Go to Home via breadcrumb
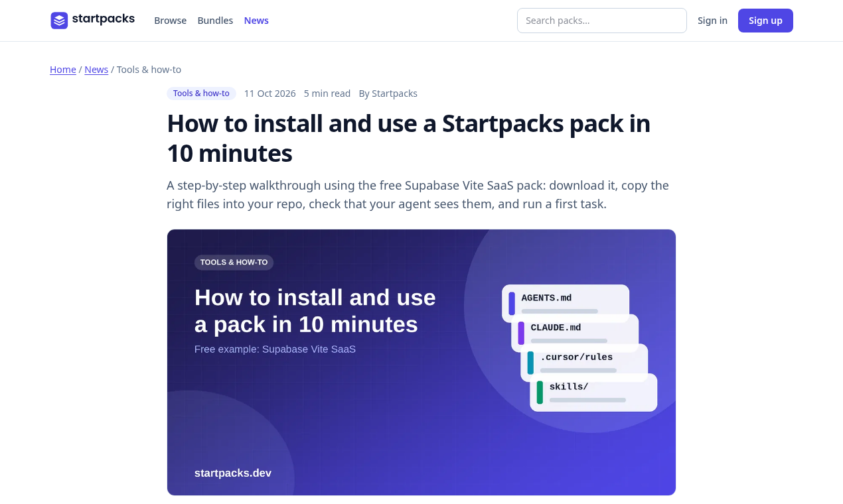 coord(63,70)
